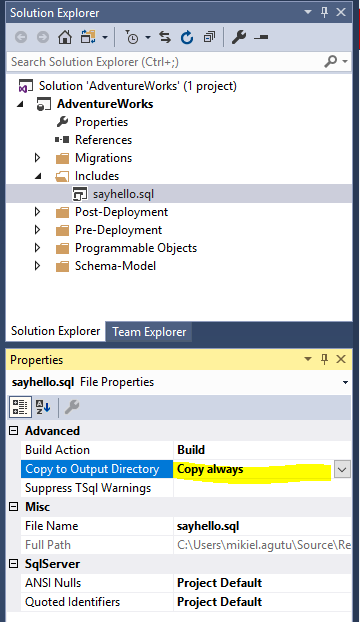Click the Refresh icon in Solution Explorer toolbar

point(186,37)
